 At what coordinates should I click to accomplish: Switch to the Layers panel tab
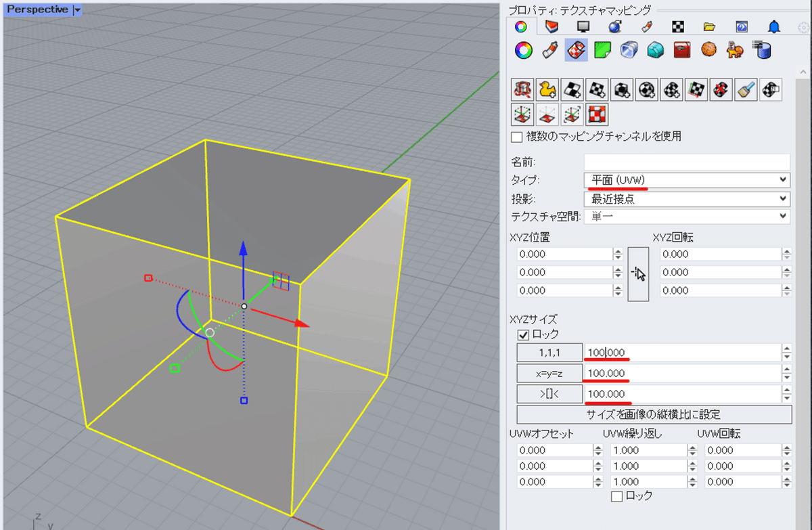(552, 26)
